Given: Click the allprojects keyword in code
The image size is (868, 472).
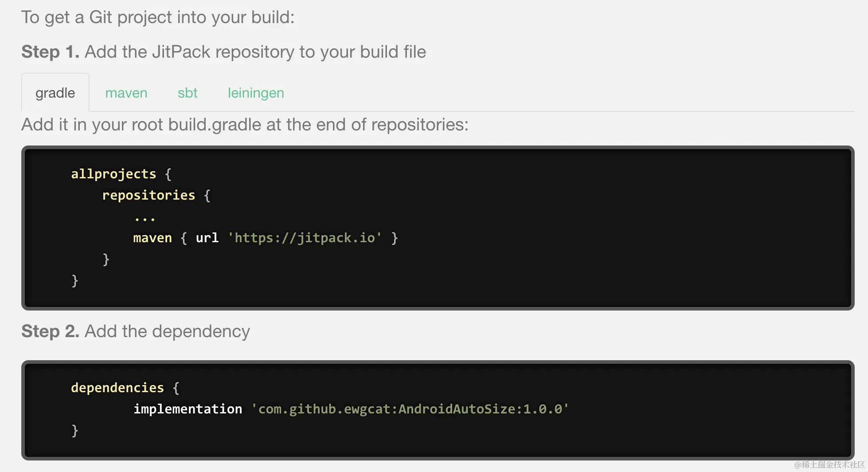Looking at the screenshot, I should pyautogui.click(x=113, y=174).
